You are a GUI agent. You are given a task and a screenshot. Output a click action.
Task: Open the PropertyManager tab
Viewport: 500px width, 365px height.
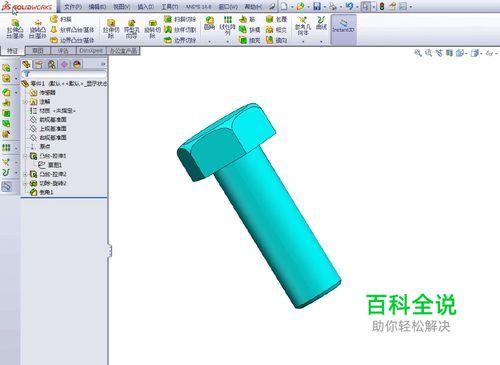click(x=39, y=64)
